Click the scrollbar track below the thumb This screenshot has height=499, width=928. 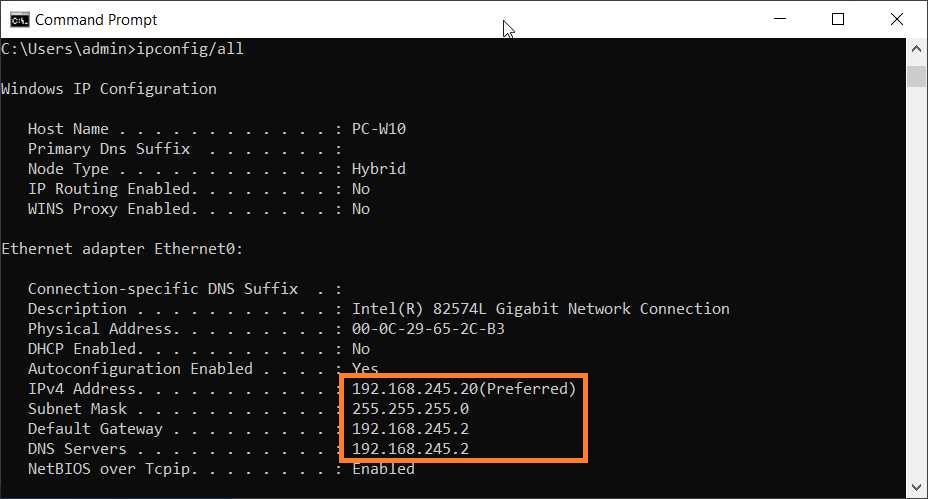[x=916, y=300]
